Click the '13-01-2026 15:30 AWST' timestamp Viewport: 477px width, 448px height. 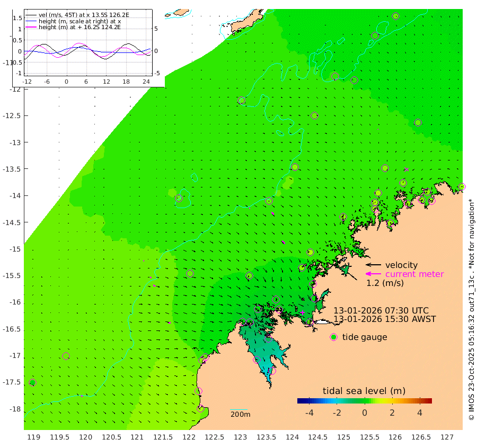coord(385,319)
